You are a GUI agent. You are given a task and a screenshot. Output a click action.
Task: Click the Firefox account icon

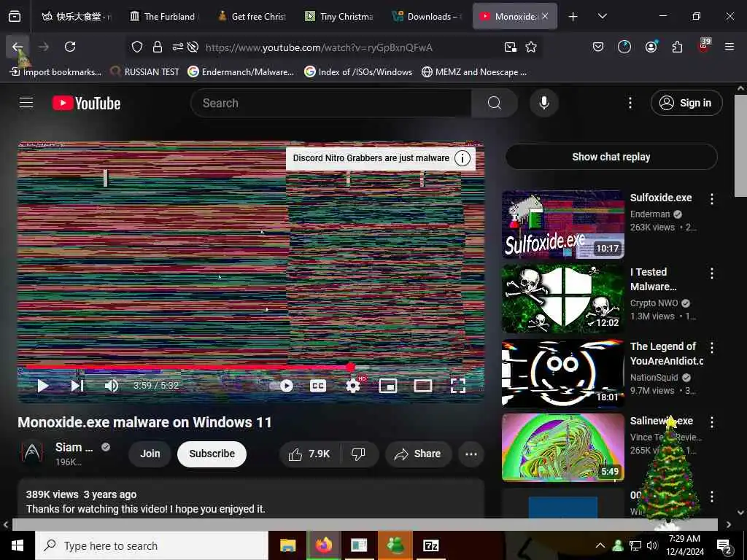click(x=651, y=47)
